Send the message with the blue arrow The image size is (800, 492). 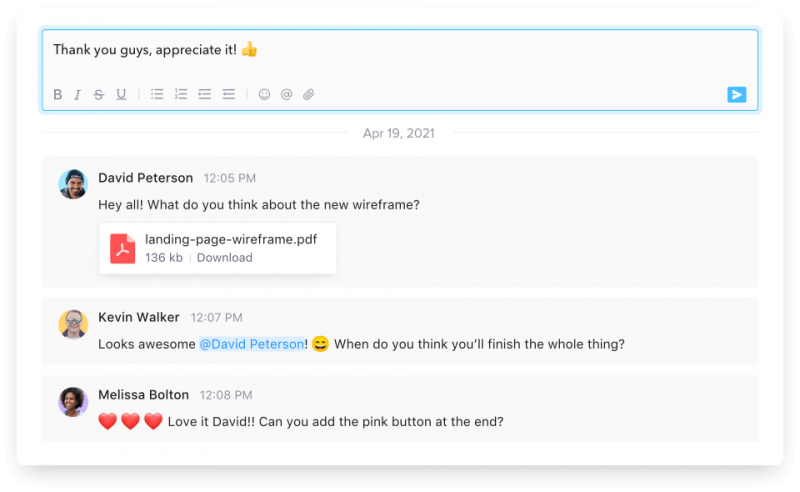(x=736, y=95)
